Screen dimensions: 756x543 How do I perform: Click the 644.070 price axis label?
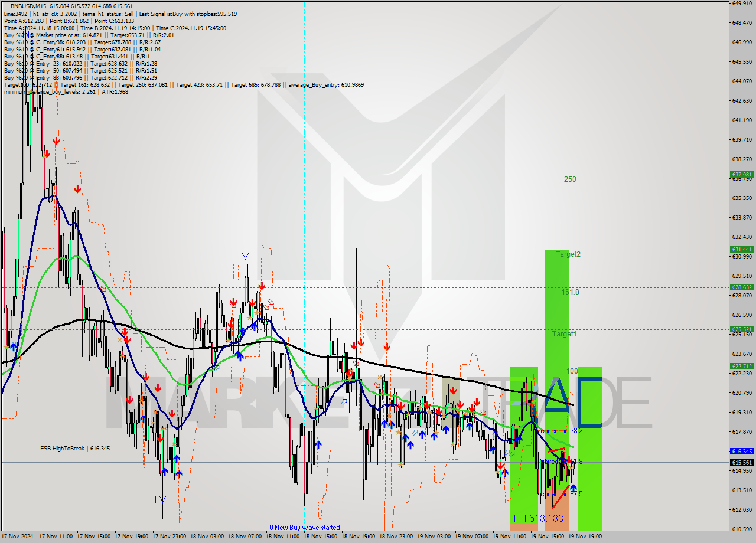pyautogui.click(x=742, y=81)
